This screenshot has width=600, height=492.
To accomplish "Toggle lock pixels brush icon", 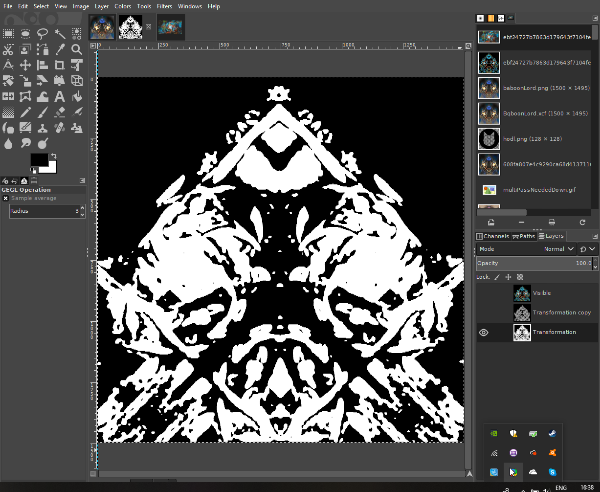I will click(497, 277).
